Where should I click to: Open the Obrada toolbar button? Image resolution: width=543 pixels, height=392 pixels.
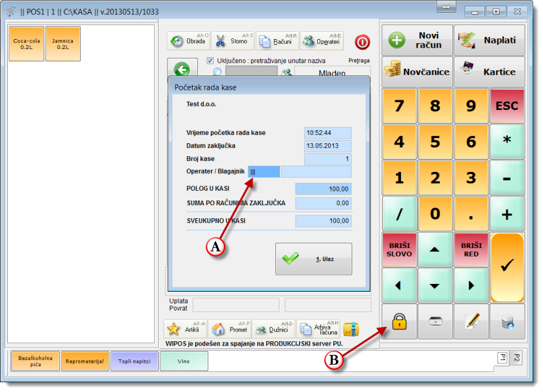pos(188,42)
